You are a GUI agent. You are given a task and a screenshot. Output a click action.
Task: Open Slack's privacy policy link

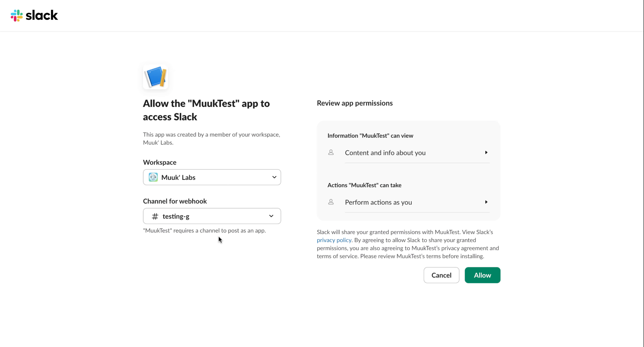coord(333,240)
